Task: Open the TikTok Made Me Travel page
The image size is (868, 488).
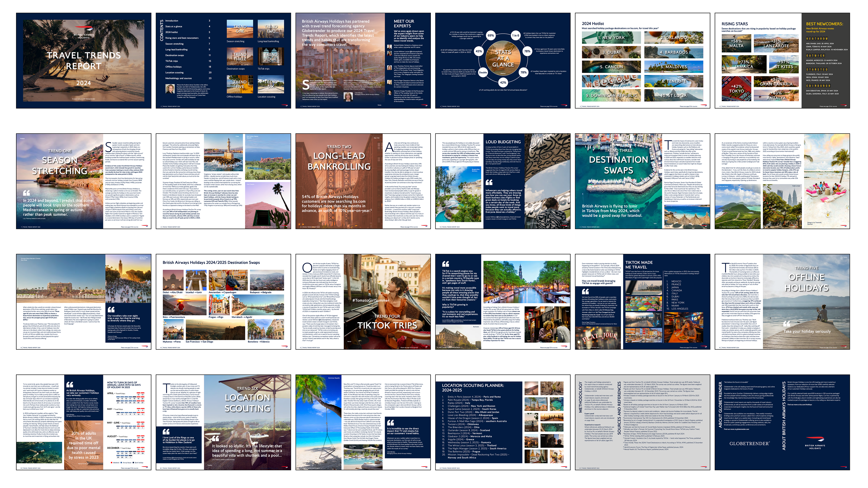Action: [x=643, y=302]
